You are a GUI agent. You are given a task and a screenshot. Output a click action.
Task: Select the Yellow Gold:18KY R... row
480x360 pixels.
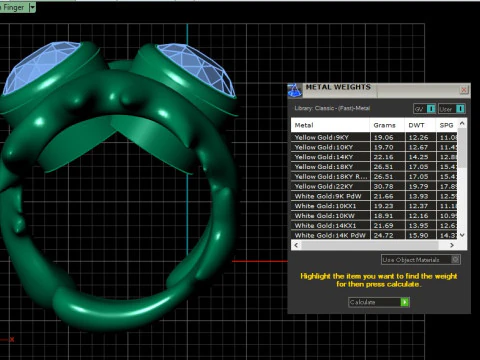pyautogui.click(x=374, y=177)
